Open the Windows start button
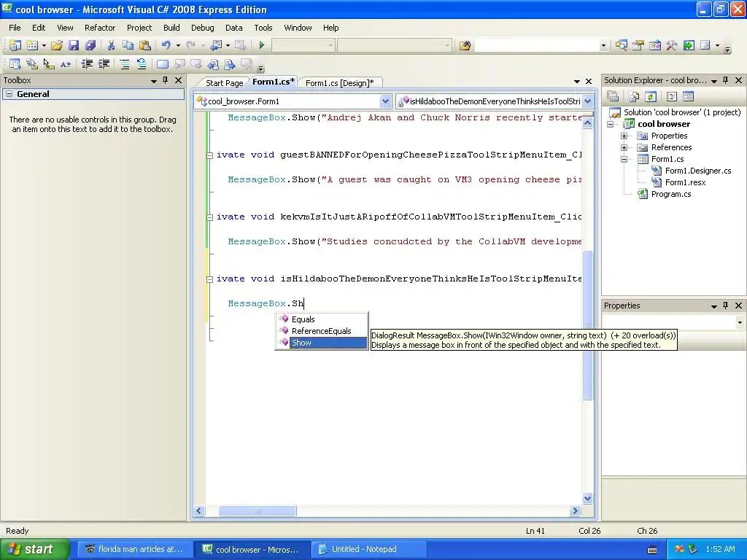The width and height of the screenshot is (747, 560). coord(34,549)
